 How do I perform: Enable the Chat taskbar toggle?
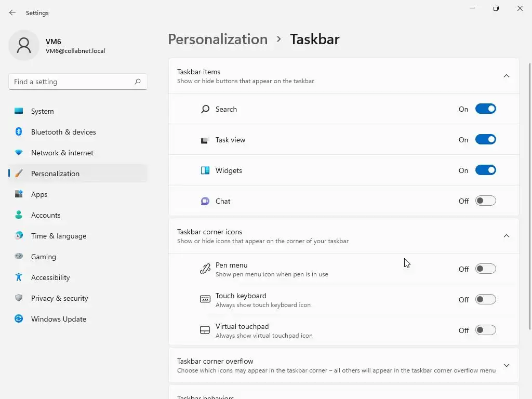click(x=485, y=201)
